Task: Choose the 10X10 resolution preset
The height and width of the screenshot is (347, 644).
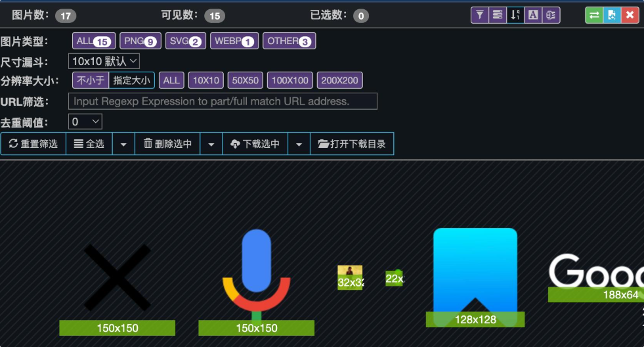Action: point(205,80)
